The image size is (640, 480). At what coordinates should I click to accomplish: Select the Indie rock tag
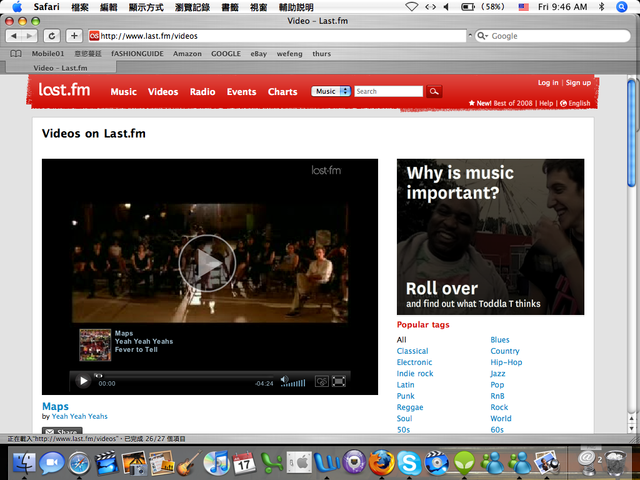415,373
